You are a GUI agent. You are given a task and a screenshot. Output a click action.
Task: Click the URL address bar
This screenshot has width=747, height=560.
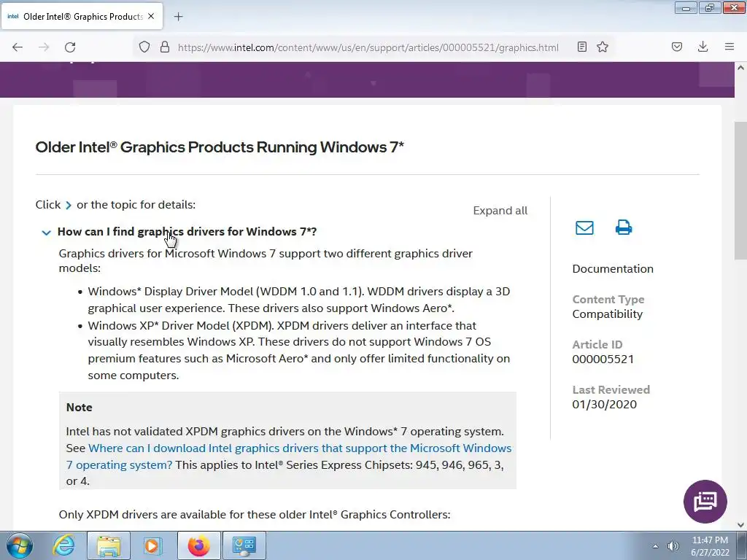[368, 47]
